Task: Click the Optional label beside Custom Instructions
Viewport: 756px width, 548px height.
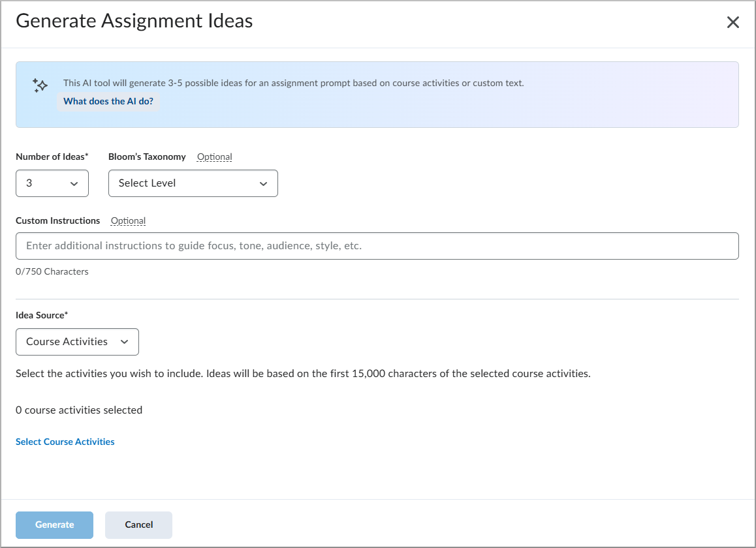Action: 128,221
